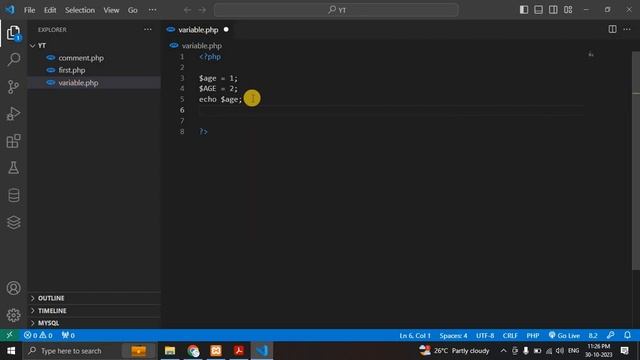This screenshot has width=640, height=360.
Task: Open the Go menu
Action: point(133,10)
